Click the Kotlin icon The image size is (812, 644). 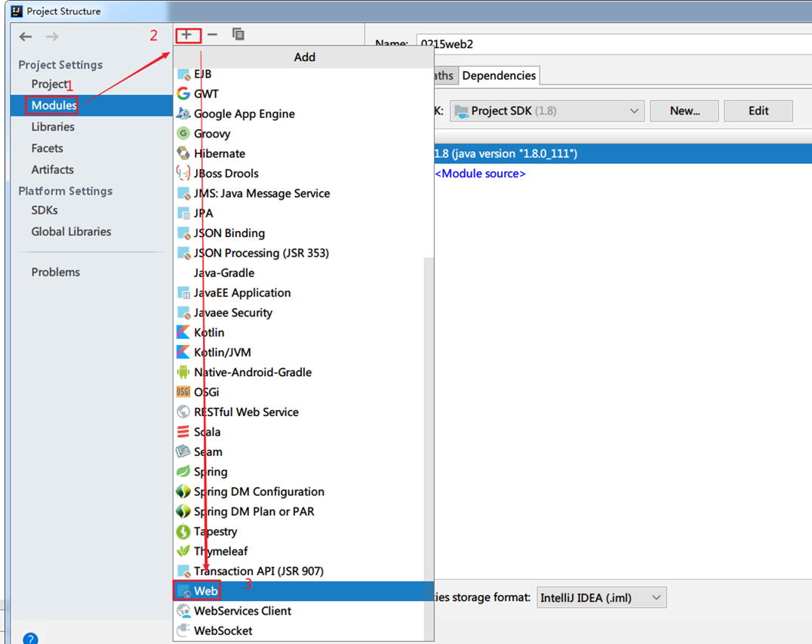tap(183, 332)
